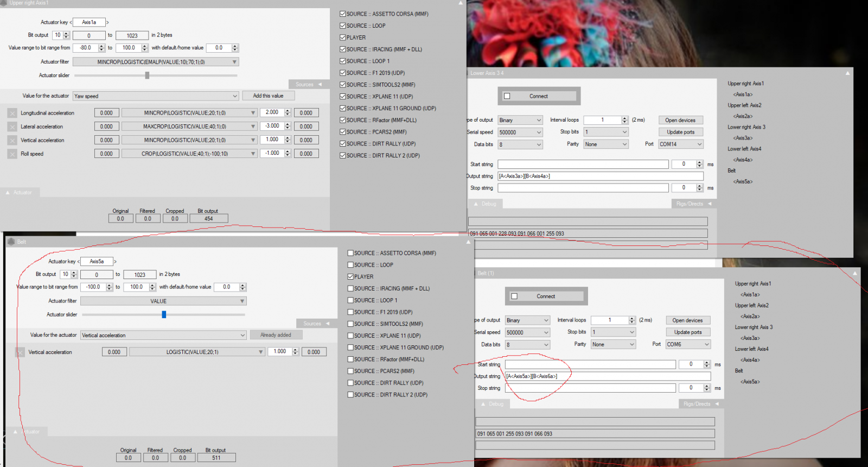Toggle Sources section in Belt window
The image size is (868, 467).
click(x=316, y=324)
